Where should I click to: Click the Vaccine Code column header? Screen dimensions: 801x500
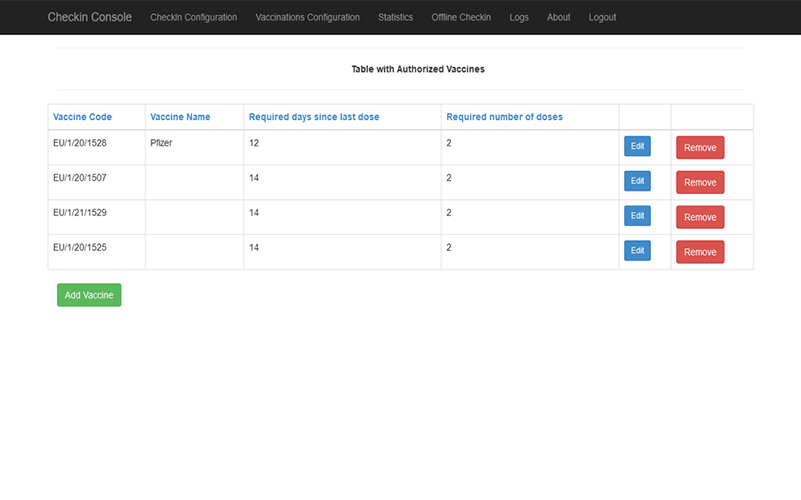(82, 117)
